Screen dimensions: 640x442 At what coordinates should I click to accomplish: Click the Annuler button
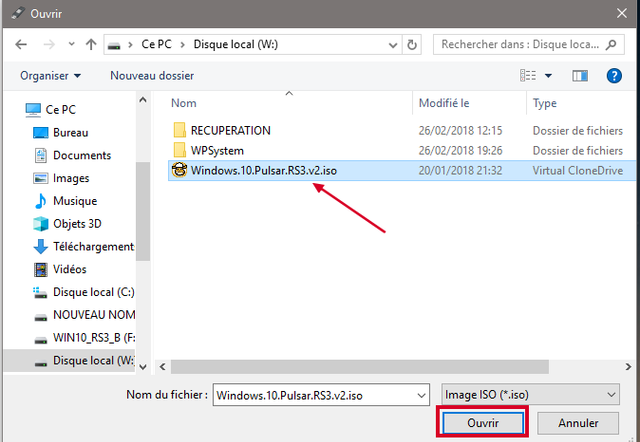pyautogui.click(x=578, y=423)
